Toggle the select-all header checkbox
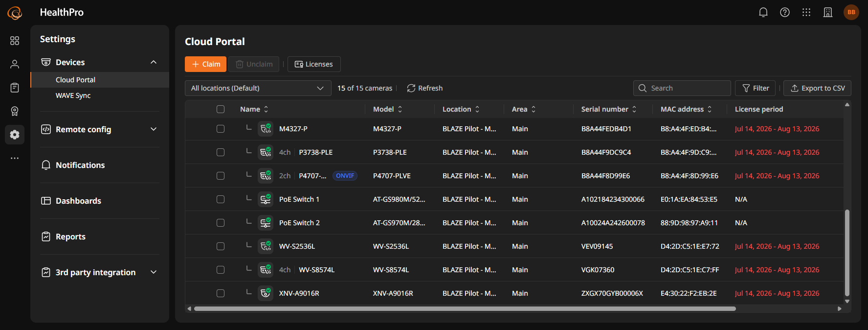 pos(221,109)
